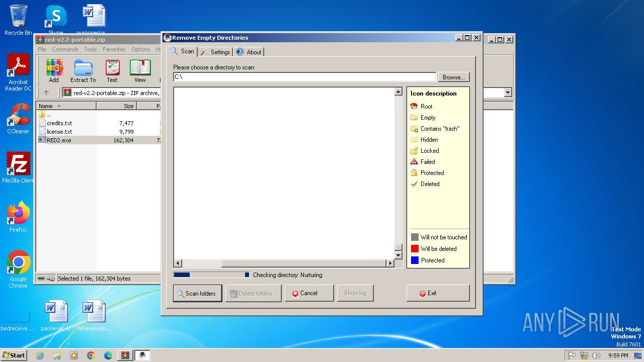Image resolution: width=644 pixels, height=362 pixels.
Task: Open Google Chrome desktop shortcut
Action: tap(18, 269)
